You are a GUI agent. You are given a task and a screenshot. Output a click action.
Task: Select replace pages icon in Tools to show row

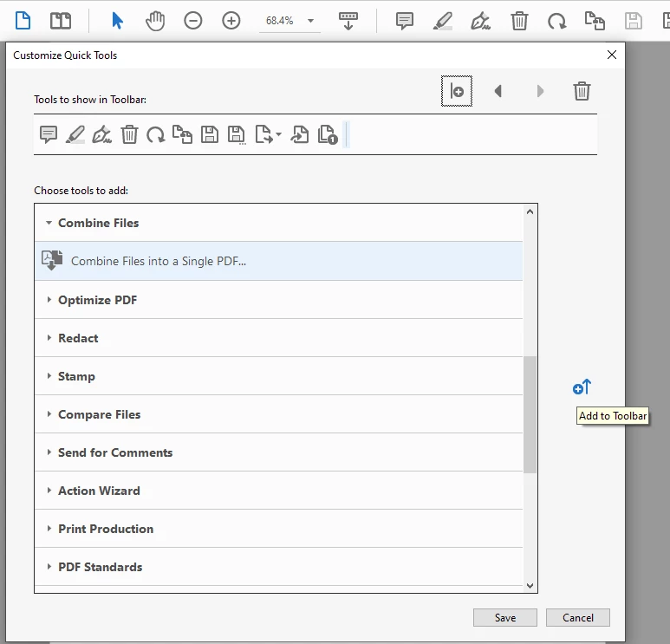[x=183, y=134]
